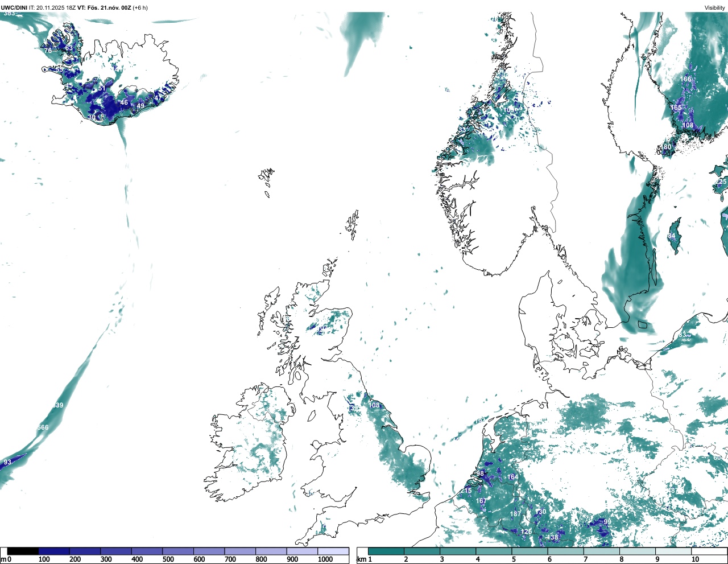The image size is (728, 564).
Task: Click the '93' value at left edge
Action: [7, 462]
